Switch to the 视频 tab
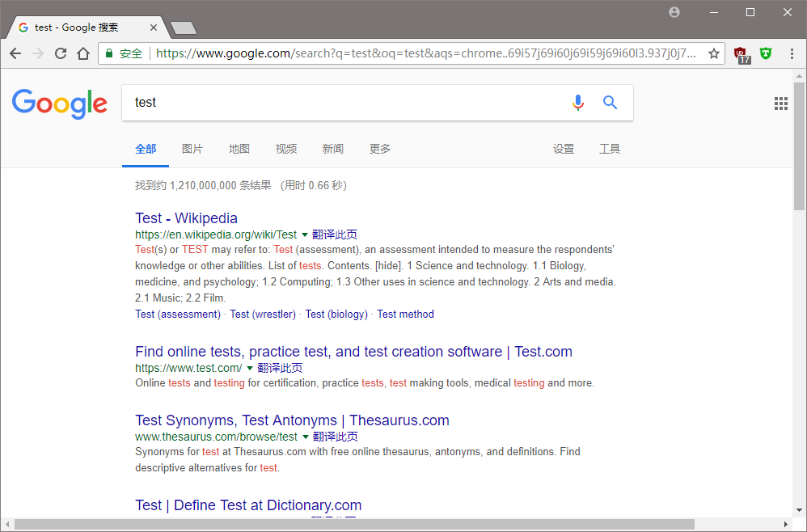 coord(286,150)
